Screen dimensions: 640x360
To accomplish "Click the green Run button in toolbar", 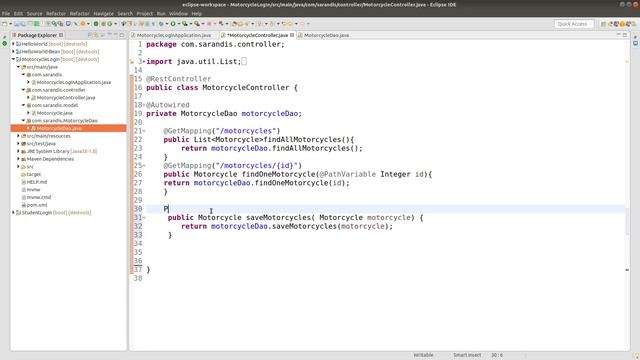I will point(173,24).
